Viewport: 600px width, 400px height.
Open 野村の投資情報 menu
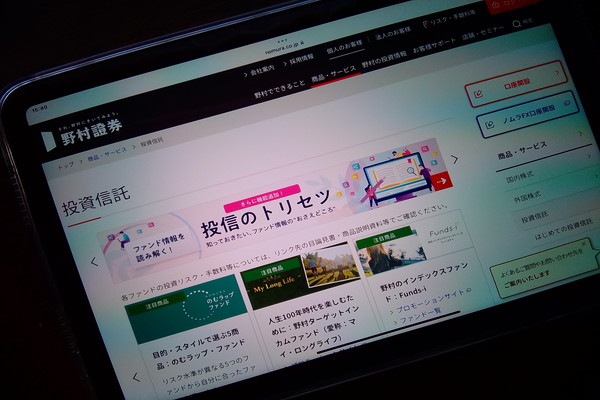(x=384, y=59)
